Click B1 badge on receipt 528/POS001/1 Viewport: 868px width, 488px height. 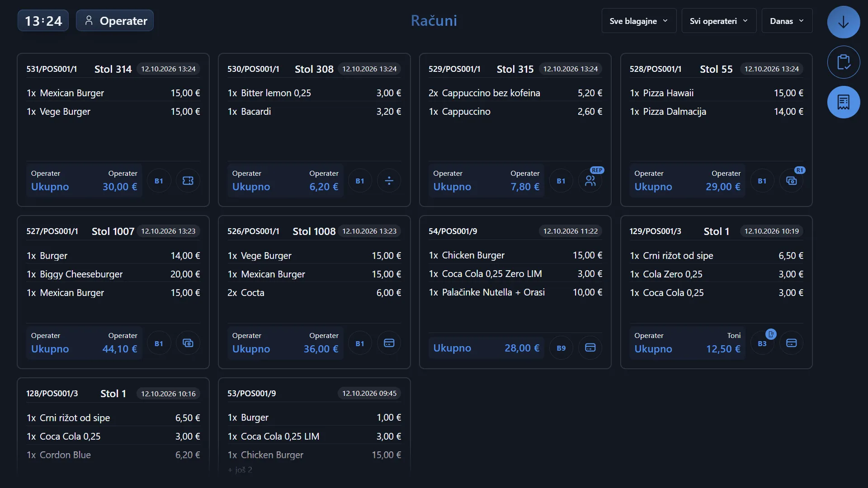point(762,181)
